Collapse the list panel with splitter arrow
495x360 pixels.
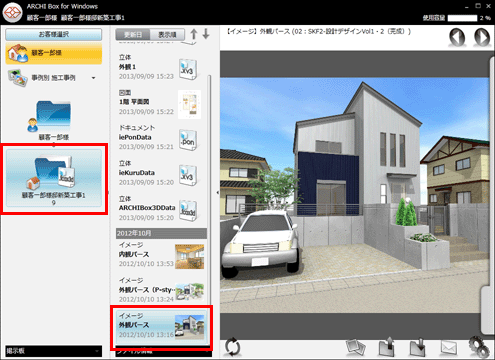pos(217,192)
